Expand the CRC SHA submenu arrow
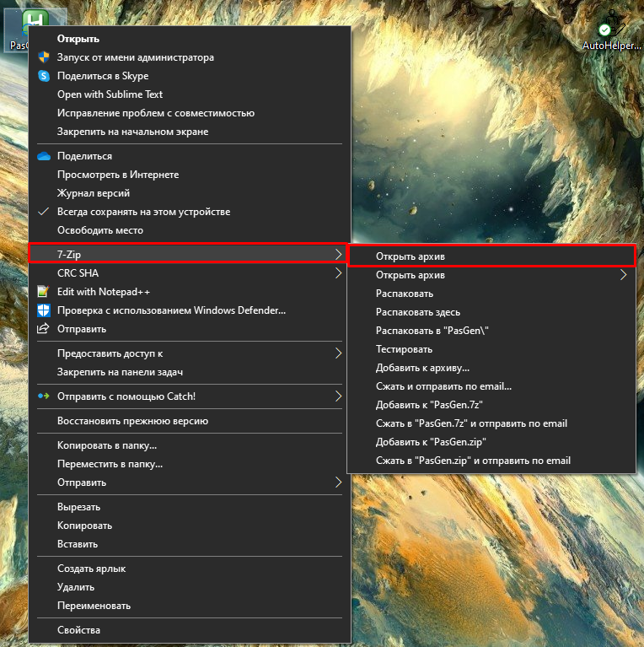644x647 pixels. [x=338, y=272]
